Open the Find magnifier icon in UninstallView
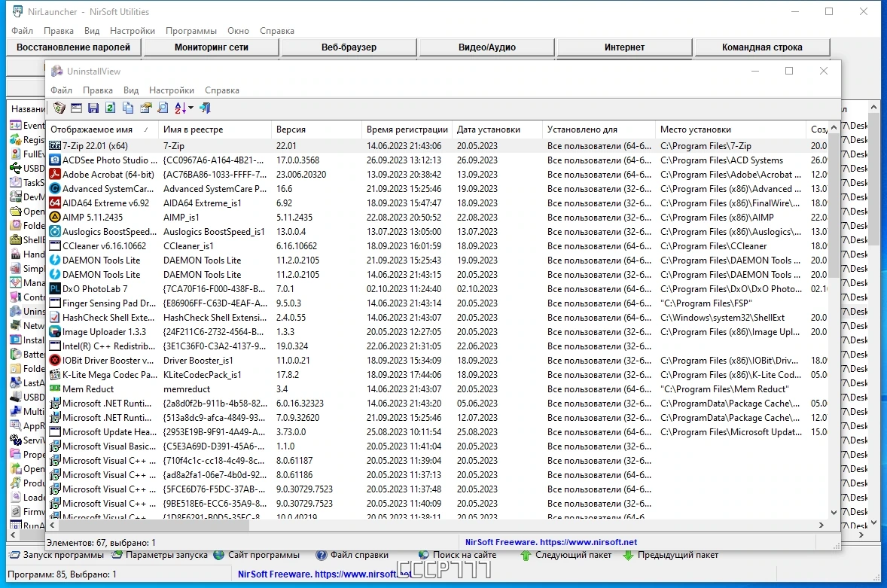The height and width of the screenshot is (588, 887). [x=163, y=108]
